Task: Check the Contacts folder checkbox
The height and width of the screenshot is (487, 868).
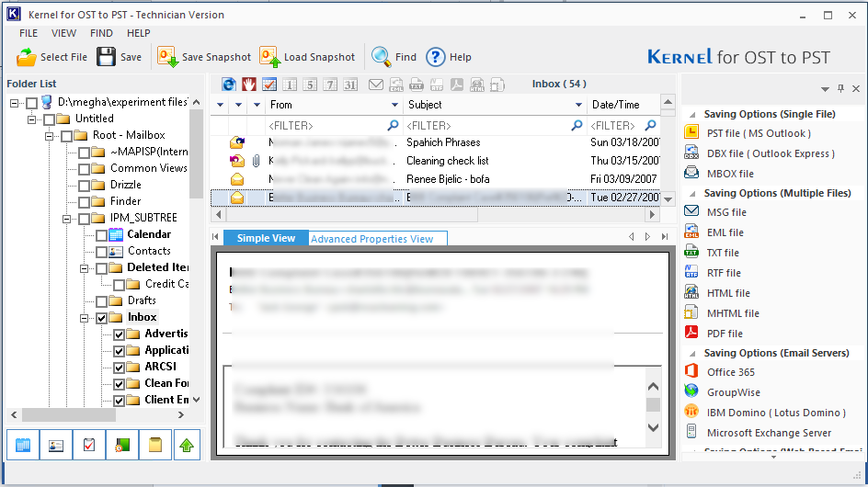Action: [x=101, y=253]
